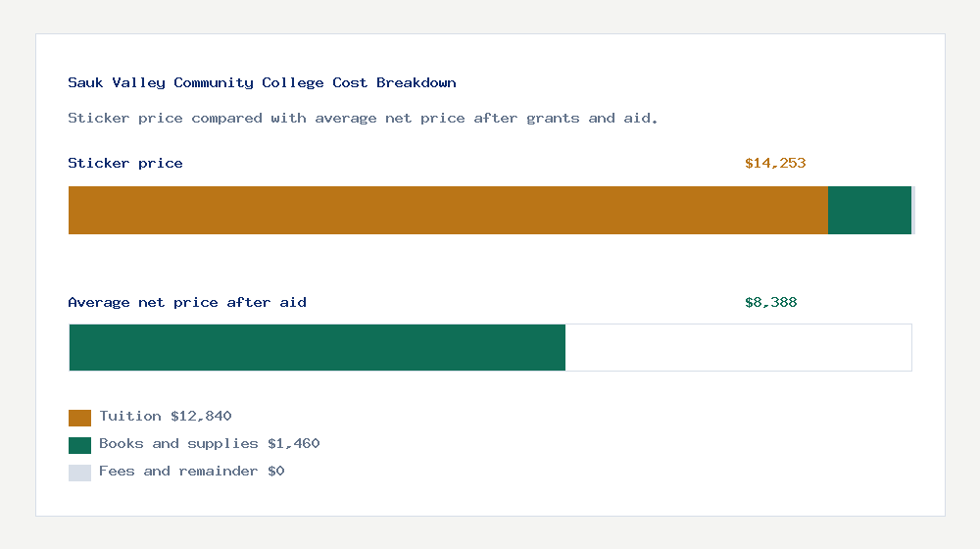The width and height of the screenshot is (980, 549).
Task: Select the green books segment of sticker bar
Action: click(x=869, y=210)
